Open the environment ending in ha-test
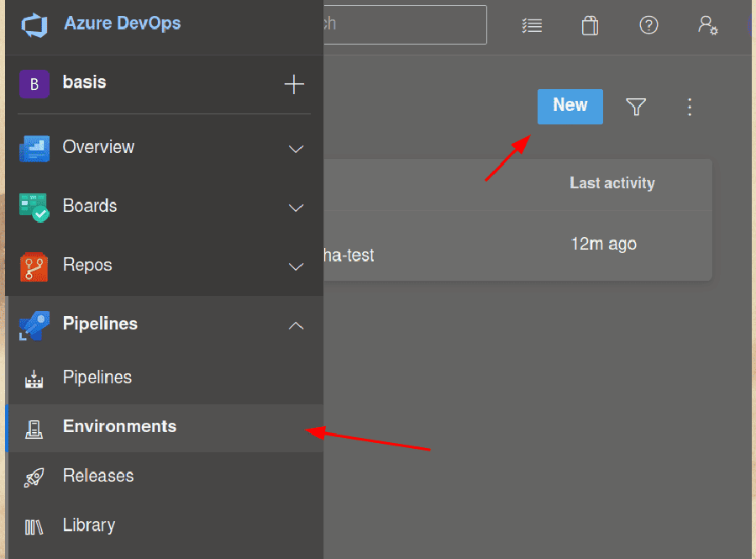Image resolution: width=756 pixels, height=559 pixels. click(349, 256)
